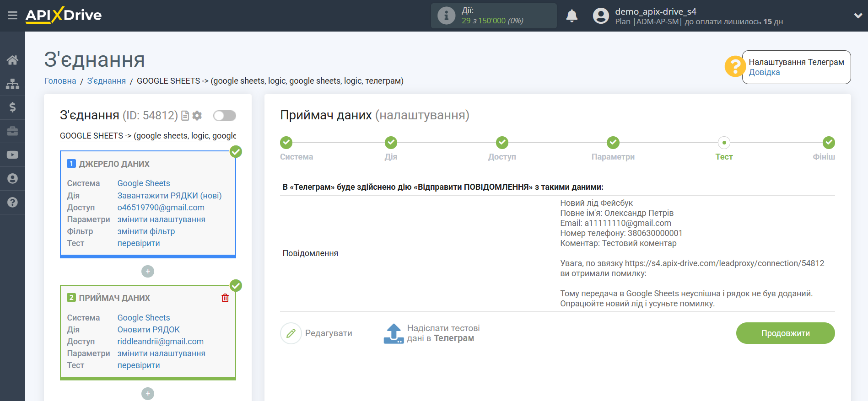Send test data to Телеграм
The image size is (868, 401).
431,333
